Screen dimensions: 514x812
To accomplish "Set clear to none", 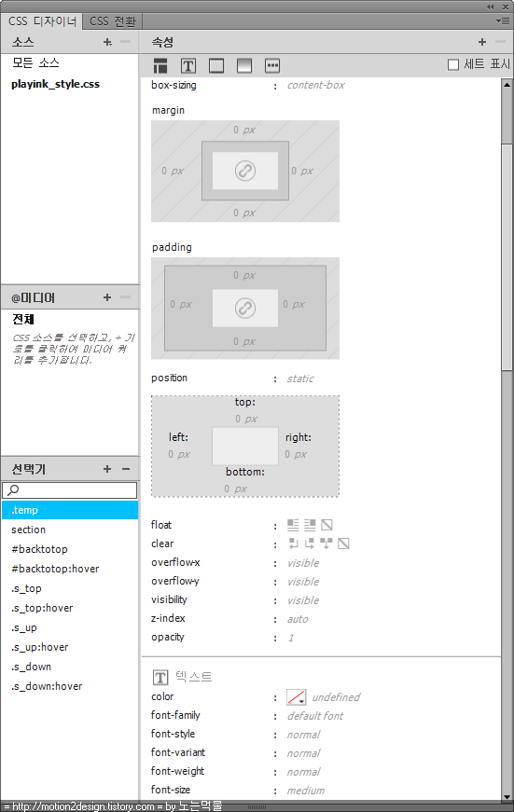I will (x=343, y=544).
